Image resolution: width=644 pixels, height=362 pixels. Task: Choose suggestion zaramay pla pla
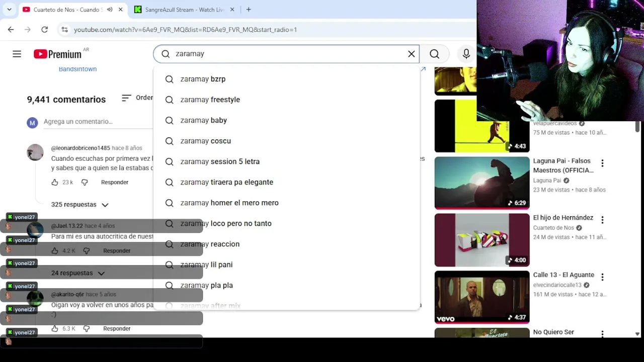point(286,285)
